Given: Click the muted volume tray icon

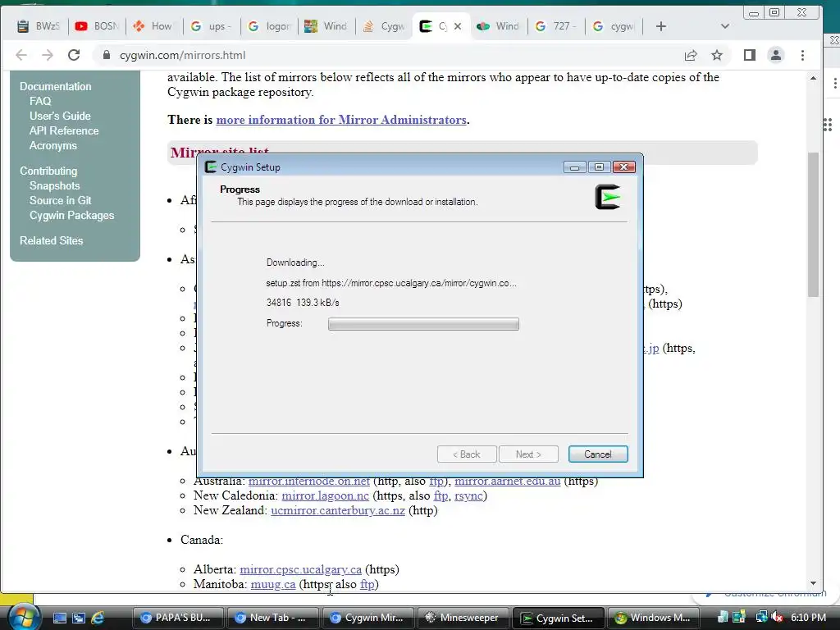Looking at the screenshot, I should point(778,618).
